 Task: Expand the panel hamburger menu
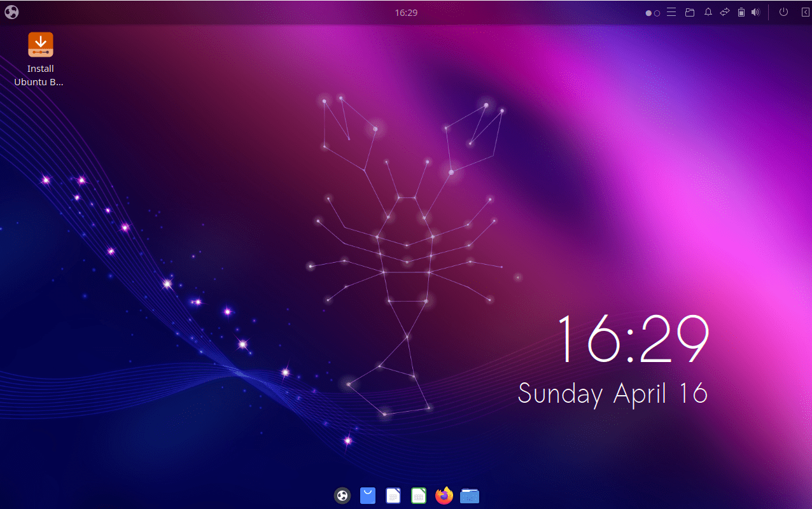671,12
